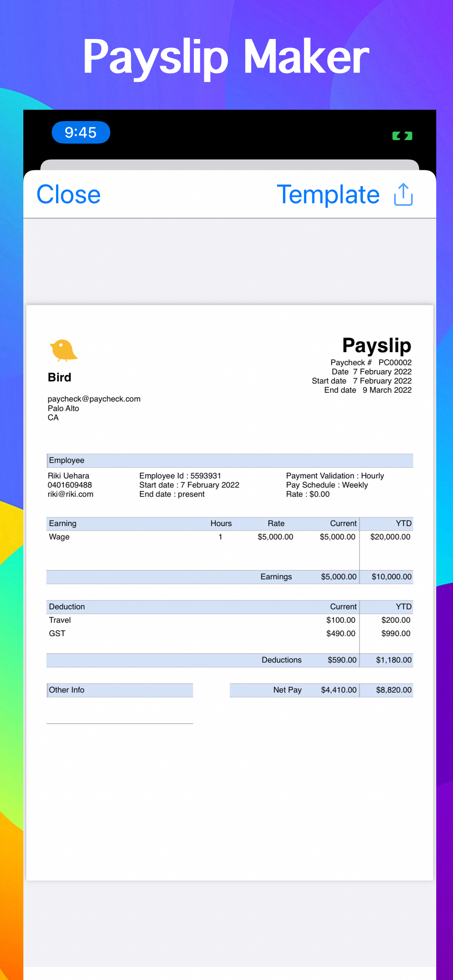Tap the green status bar indicator icon
Viewport: 453px width, 980px height.
(x=402, y=136)
